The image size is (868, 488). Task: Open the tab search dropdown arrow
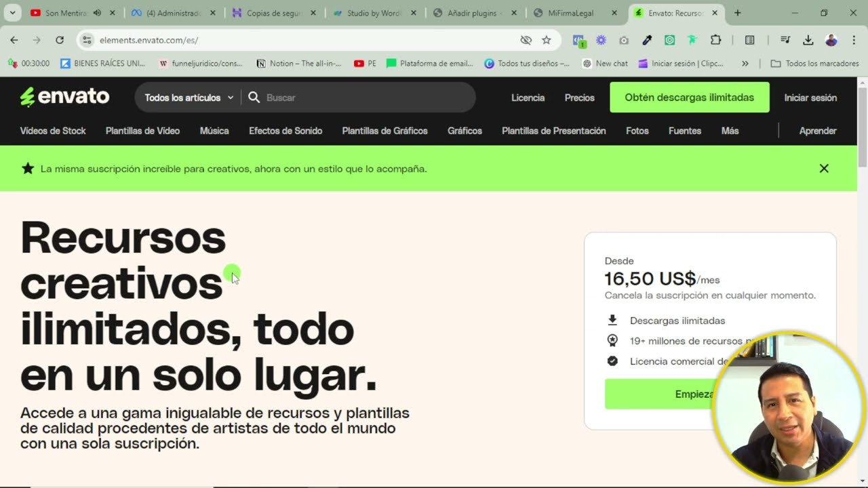(x=12, y=13)
